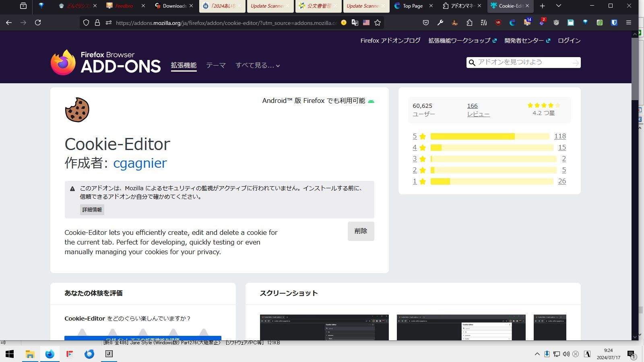Open the 118 five-star review count

pyautogui.click(x=560, y=136)
